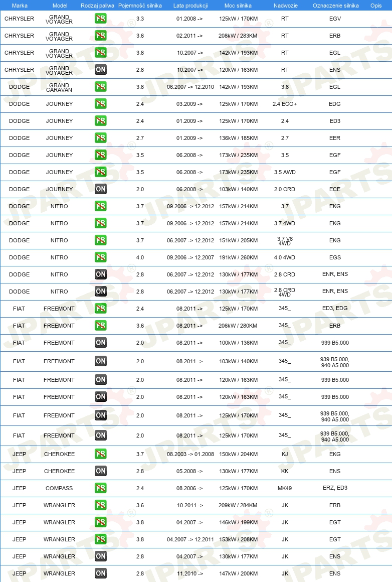Image resolution: width=392 pixels, height=582 pixels.
Task: Click the Oznaczenie silnika column header
Action: pyautogui.click(x=336, y=6)
